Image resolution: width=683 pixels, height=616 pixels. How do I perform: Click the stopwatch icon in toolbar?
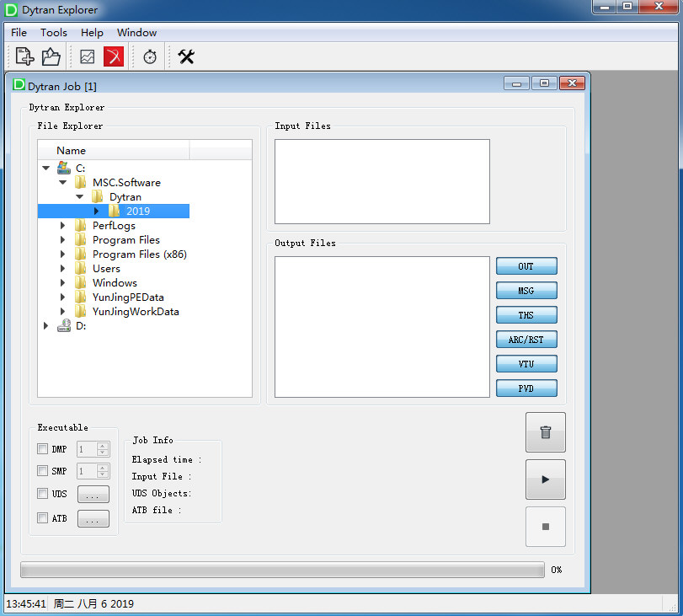(150, 56)
